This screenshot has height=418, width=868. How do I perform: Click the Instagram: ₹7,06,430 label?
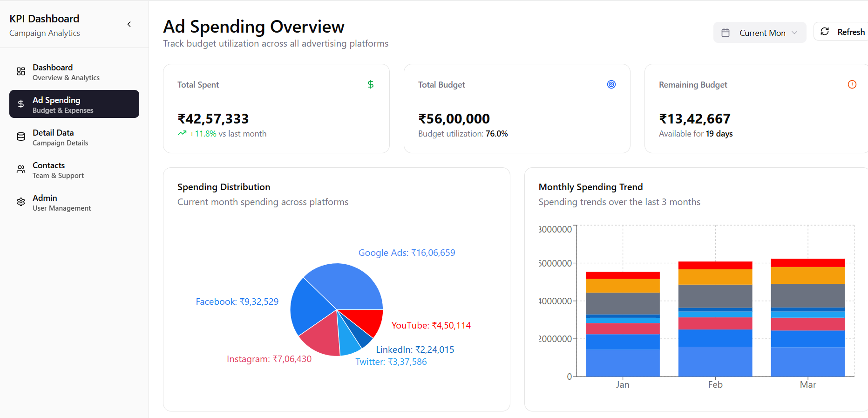pyautogui.click(x=269, y=359)
